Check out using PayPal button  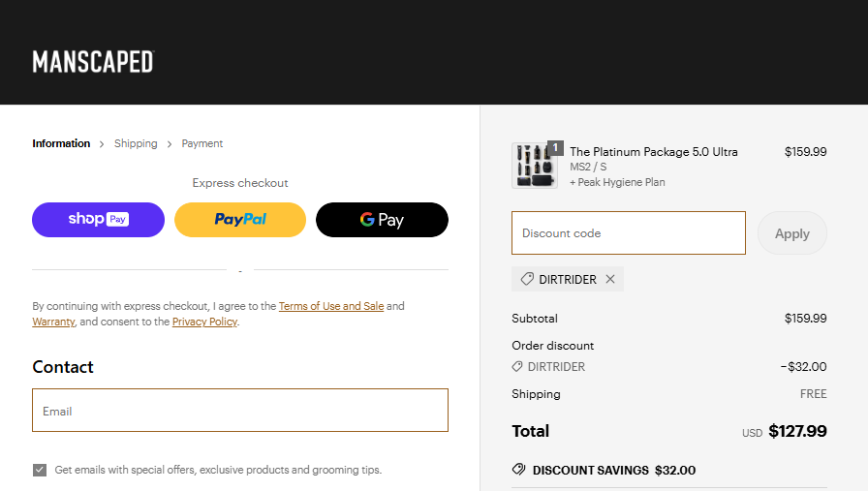point(240,220)
